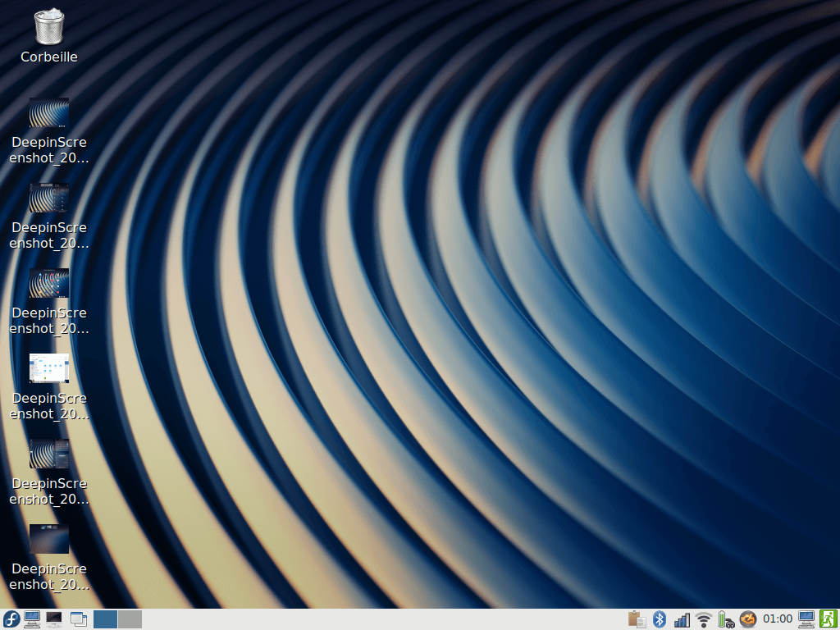Click the 01:00 clock
This screenshot has height=630, width=840.
[778, 619]
